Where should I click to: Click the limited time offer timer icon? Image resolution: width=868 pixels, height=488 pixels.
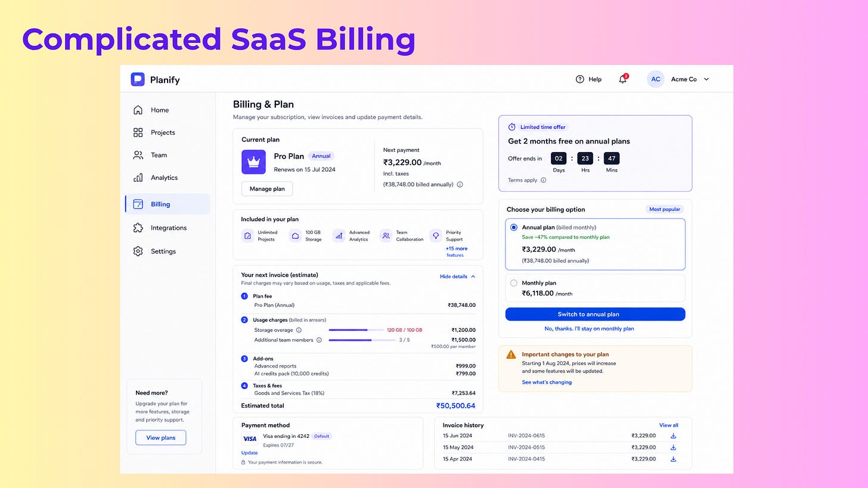[511, 127]
